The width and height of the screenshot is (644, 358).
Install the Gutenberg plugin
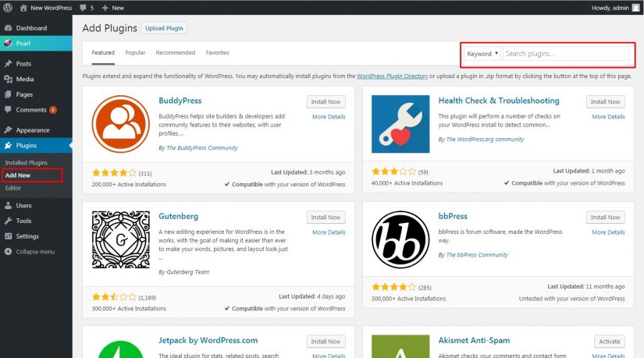tap(326, 217)
